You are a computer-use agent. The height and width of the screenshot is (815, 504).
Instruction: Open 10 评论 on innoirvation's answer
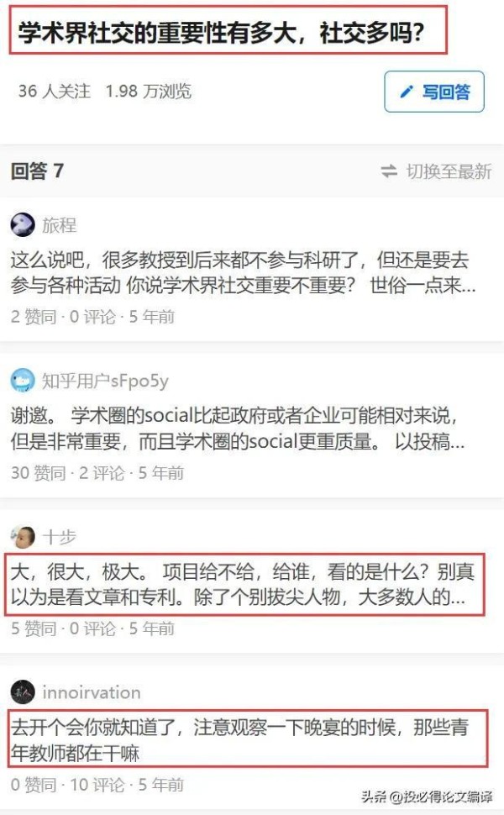point(97,785)
